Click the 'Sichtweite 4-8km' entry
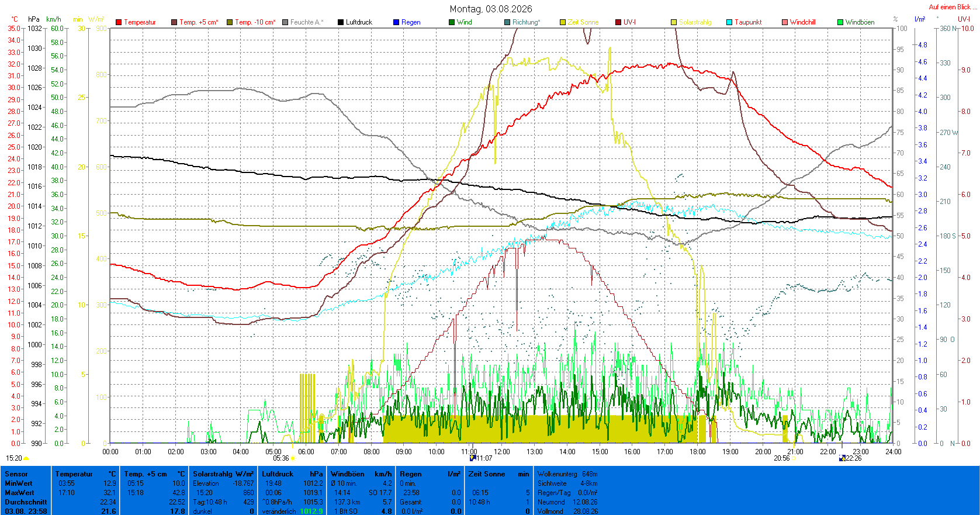The height and width of the screenshot is (515, 980). (x=567, y=483)
